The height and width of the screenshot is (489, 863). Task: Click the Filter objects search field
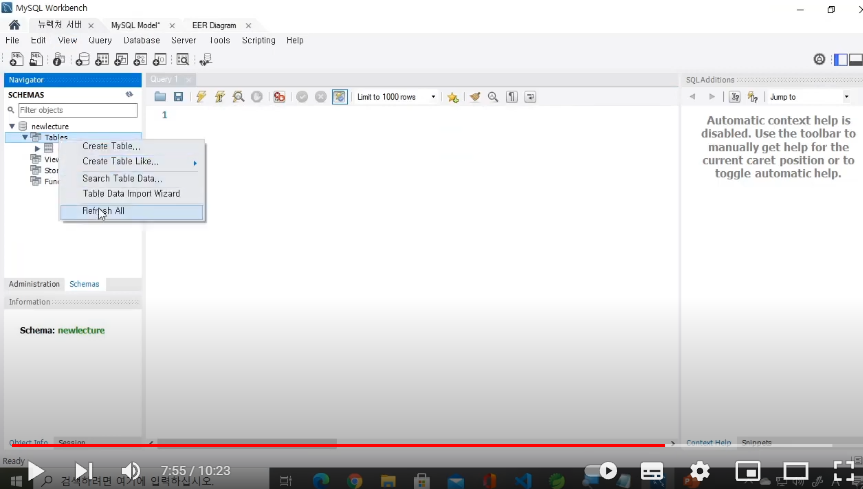[78, 110]
